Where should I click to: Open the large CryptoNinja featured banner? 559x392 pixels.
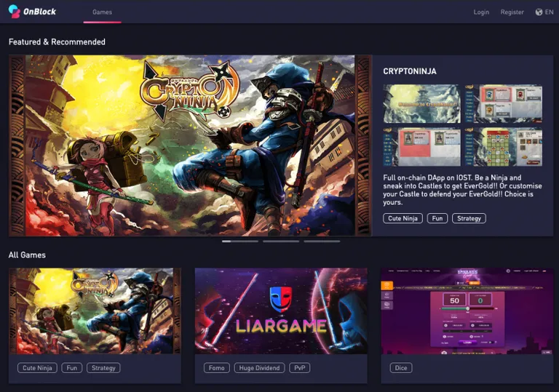190,145
